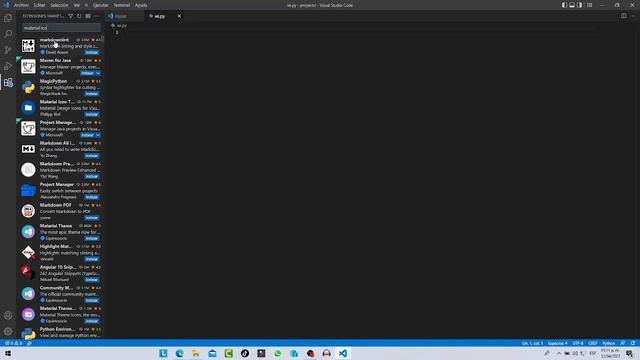Install the markdownlint extension

pyautogui.click(x=92, y=52)
